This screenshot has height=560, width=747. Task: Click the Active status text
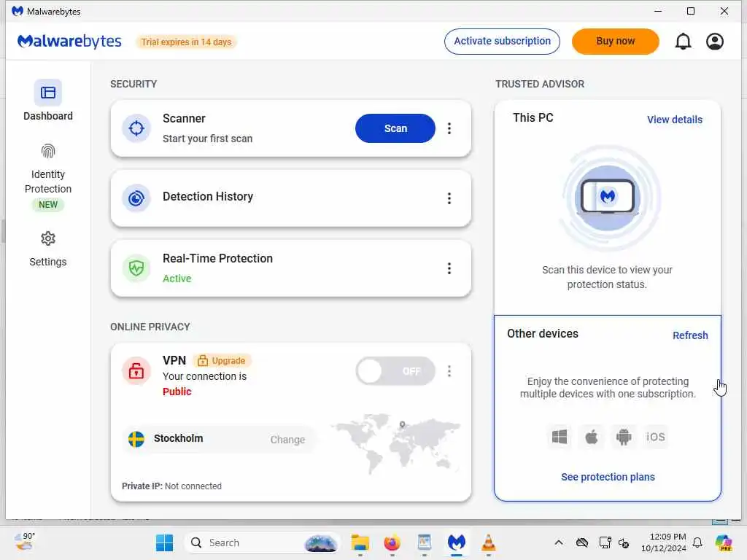coord(177,279)
